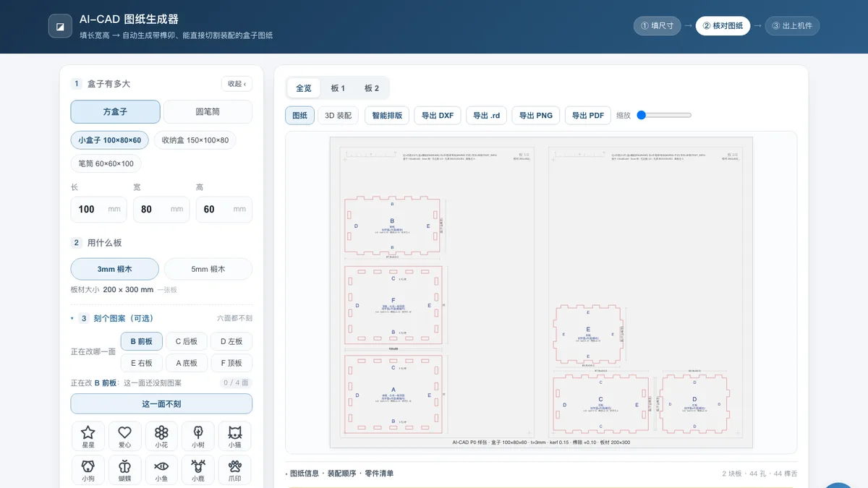Click 导出 PNG button
This screenshot has height=488, width=868.
click(536, 116)
